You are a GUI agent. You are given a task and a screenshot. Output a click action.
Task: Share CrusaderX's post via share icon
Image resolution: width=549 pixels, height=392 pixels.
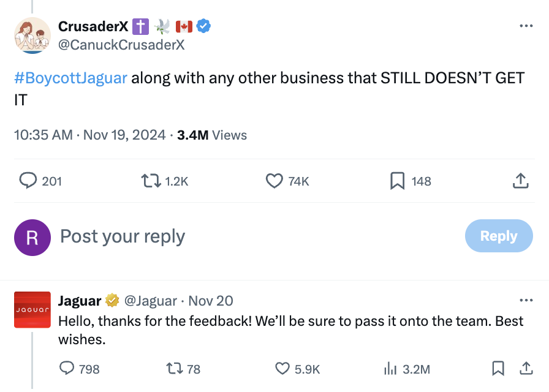(520, 181)
